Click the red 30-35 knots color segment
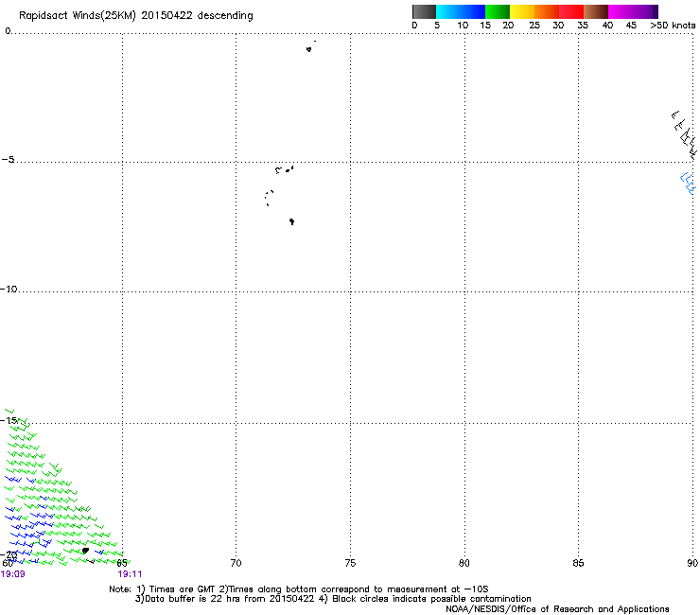Image resolution: width=700 pixels, height=615 pixels. click(571, 11)
